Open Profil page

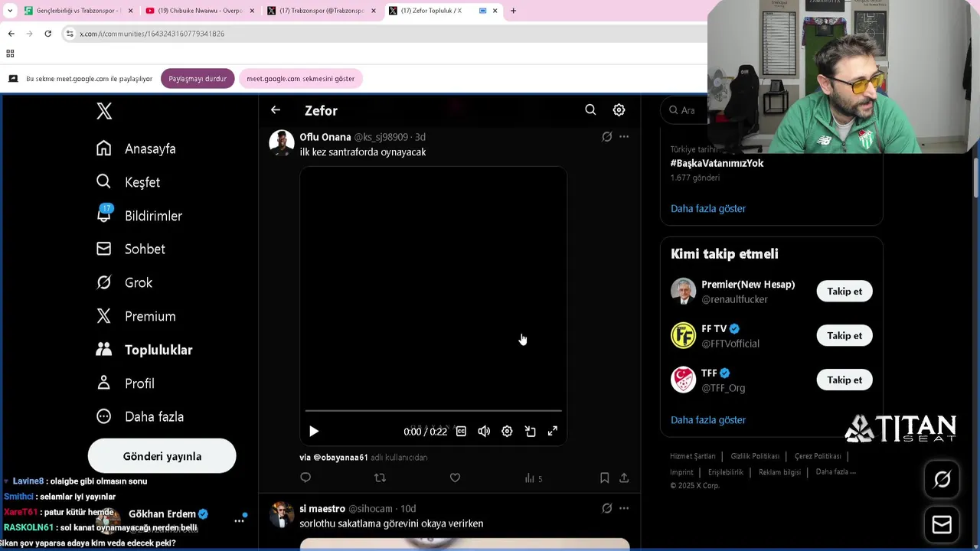point(126,383)
